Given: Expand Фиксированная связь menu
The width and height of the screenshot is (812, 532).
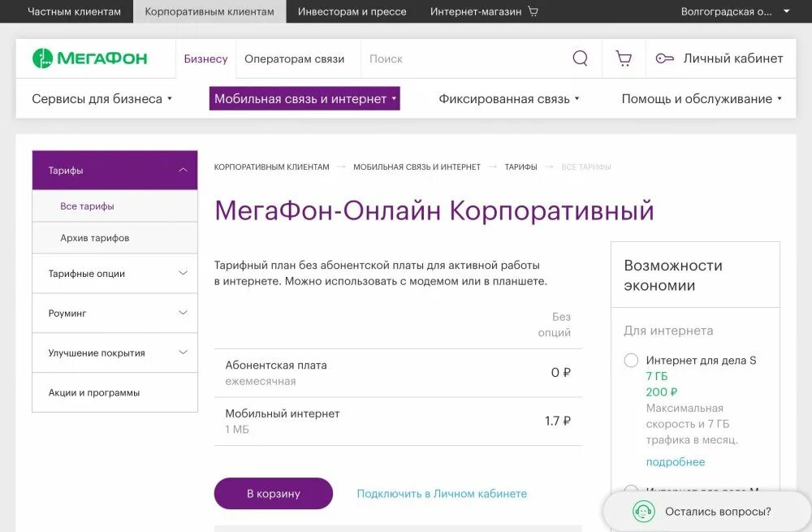Looking at the screenshot, I should pyautogui.click(x=508, y=98).
